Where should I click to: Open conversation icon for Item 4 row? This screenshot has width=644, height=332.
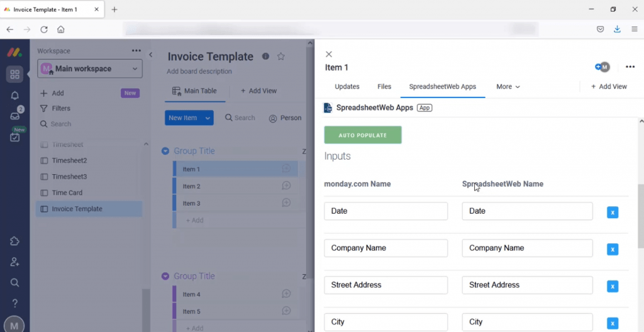click(x=286, y=294)
